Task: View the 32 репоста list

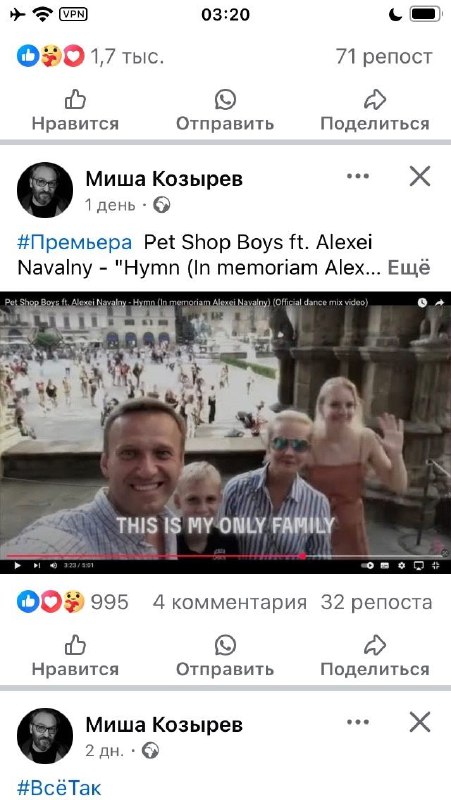Action: click(377, 603)
